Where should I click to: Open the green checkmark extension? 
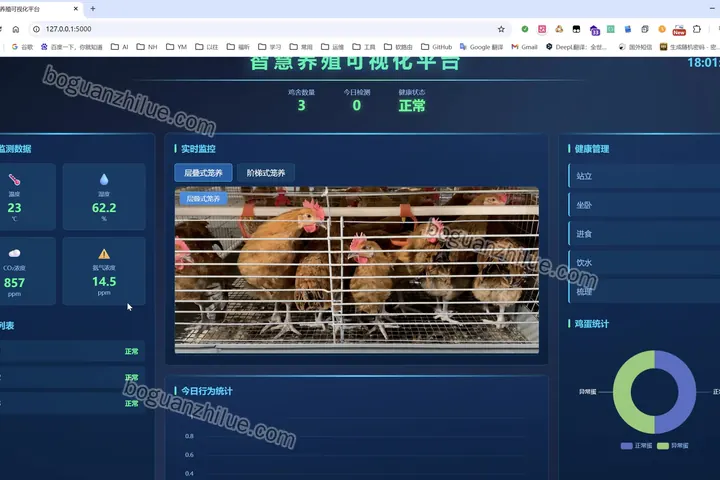point(524,29)
